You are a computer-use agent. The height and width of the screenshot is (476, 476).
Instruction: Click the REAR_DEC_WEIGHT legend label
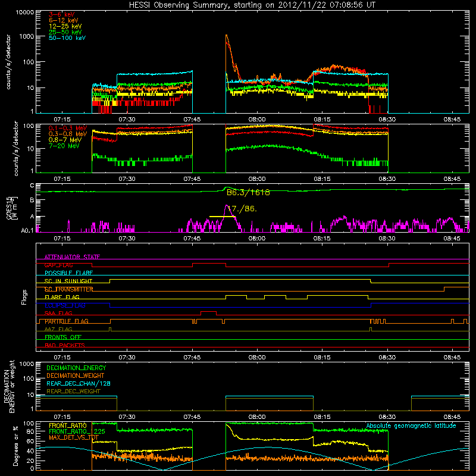73,392
